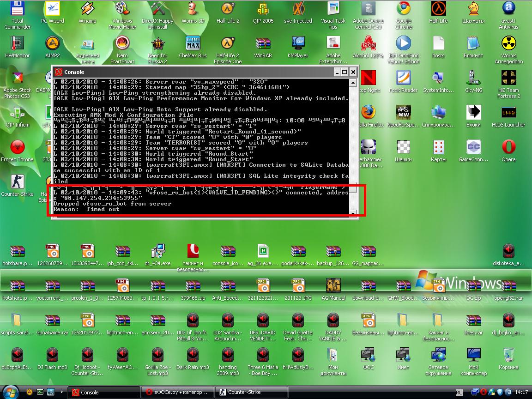Open the avast! Antivirus shortcut
The image size is (532, 399).
(508, 10)
